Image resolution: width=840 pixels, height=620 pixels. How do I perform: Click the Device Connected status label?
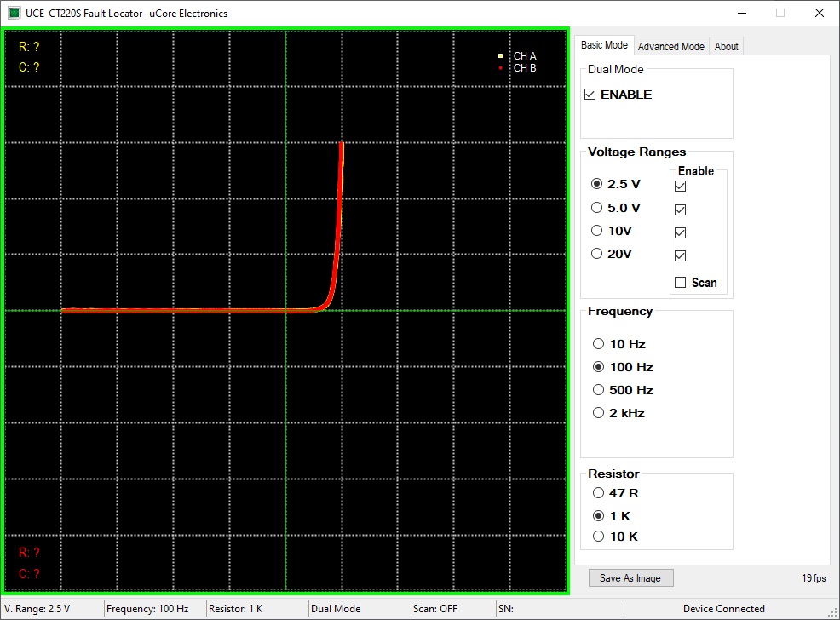pyautogui.click(x=724, y=609)
